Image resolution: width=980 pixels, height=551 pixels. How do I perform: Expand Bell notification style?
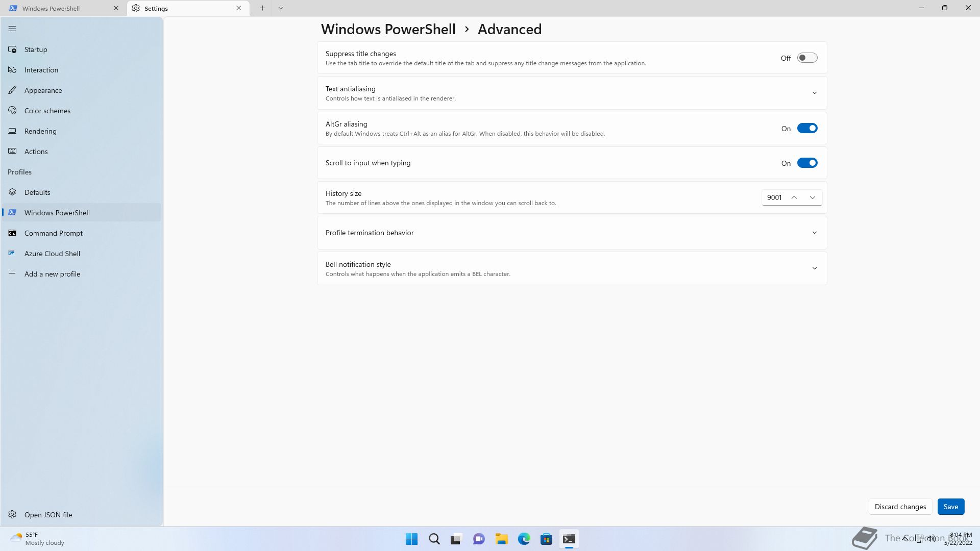(x=814, y=268)
